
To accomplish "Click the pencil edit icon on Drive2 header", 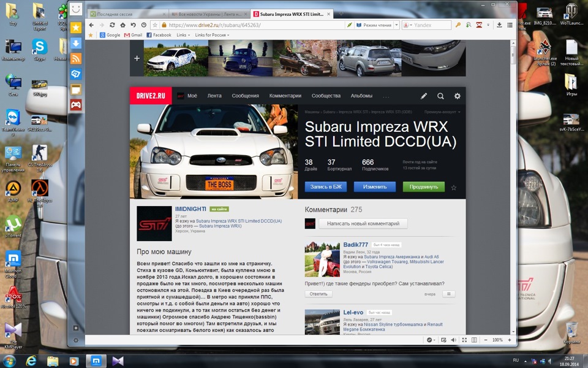I will click(424, 96).
